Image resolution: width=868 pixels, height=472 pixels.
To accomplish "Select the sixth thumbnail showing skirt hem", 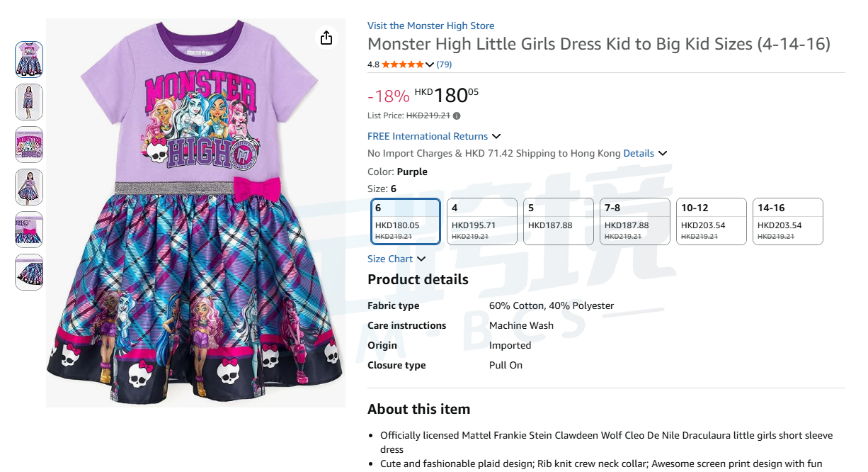I will pos(29,272).
